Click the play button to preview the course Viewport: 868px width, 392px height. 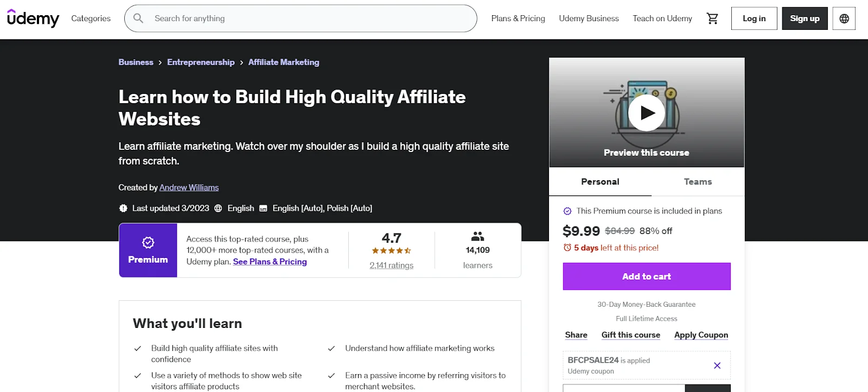click(x=646, y=112)
